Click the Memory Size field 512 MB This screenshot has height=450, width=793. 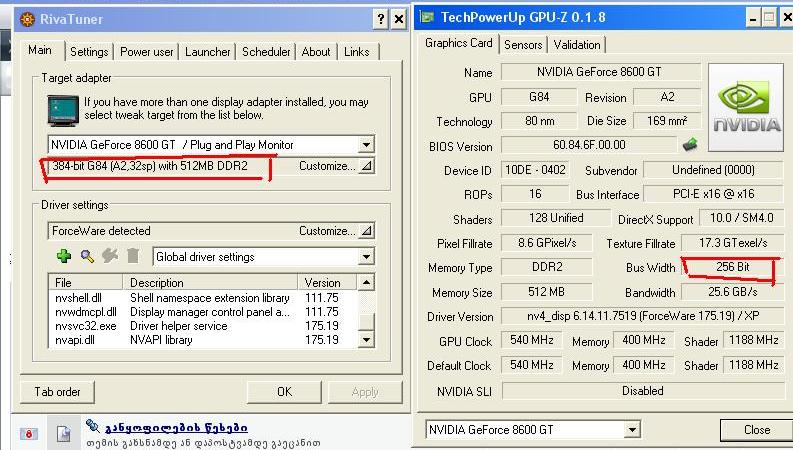tap(546, 292)
